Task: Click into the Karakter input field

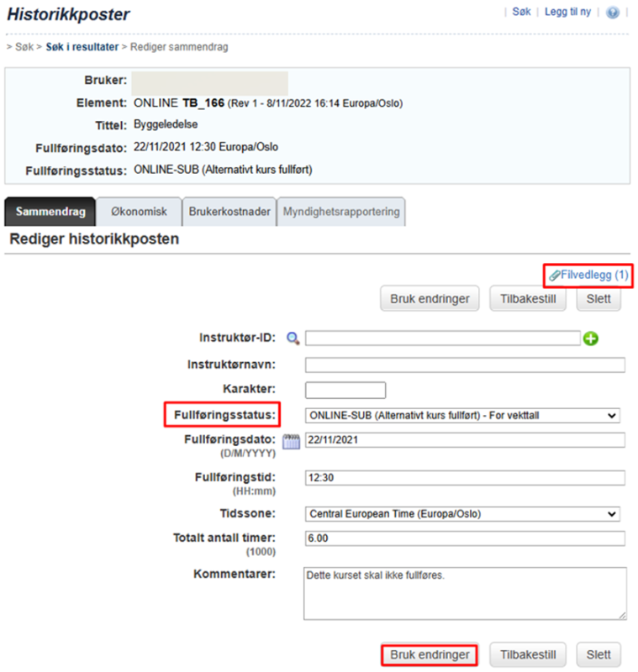Action: pyautogui.click(x=345, y=390)
